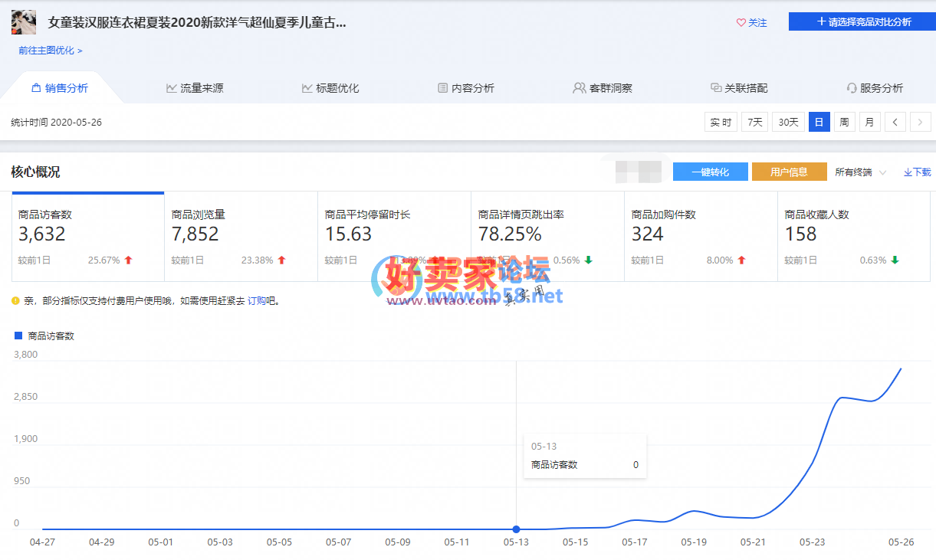Viewport: 936px width, 560px height.
Task: Toggle the 商品访客数 chart legend
Action: click(x=45, y=336)
